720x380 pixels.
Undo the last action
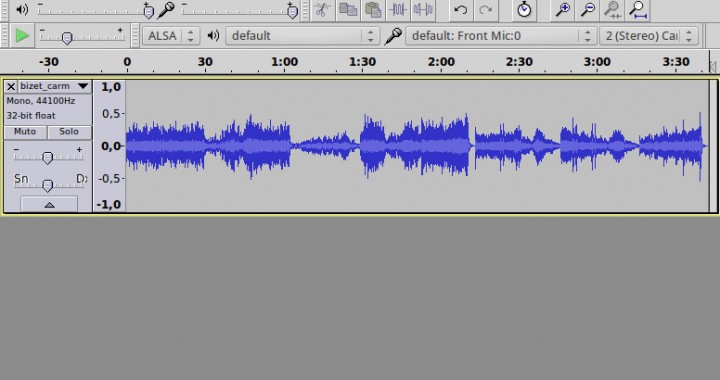461,10
